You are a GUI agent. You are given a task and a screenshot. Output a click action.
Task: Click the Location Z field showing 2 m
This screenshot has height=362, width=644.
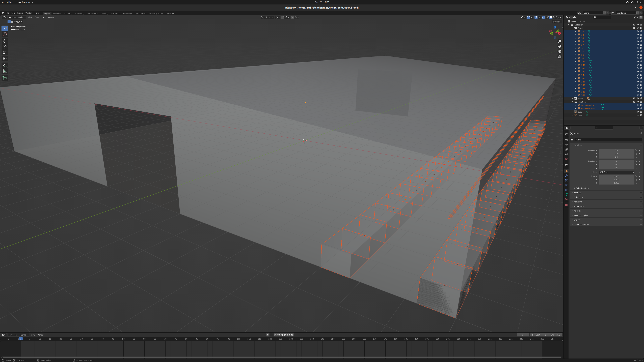tap(616, 157)
